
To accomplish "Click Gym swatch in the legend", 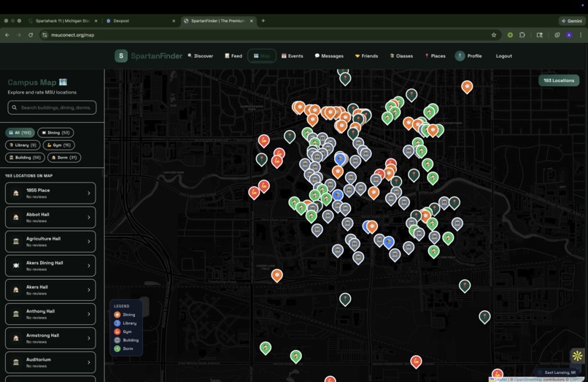I will pos(117,332).
